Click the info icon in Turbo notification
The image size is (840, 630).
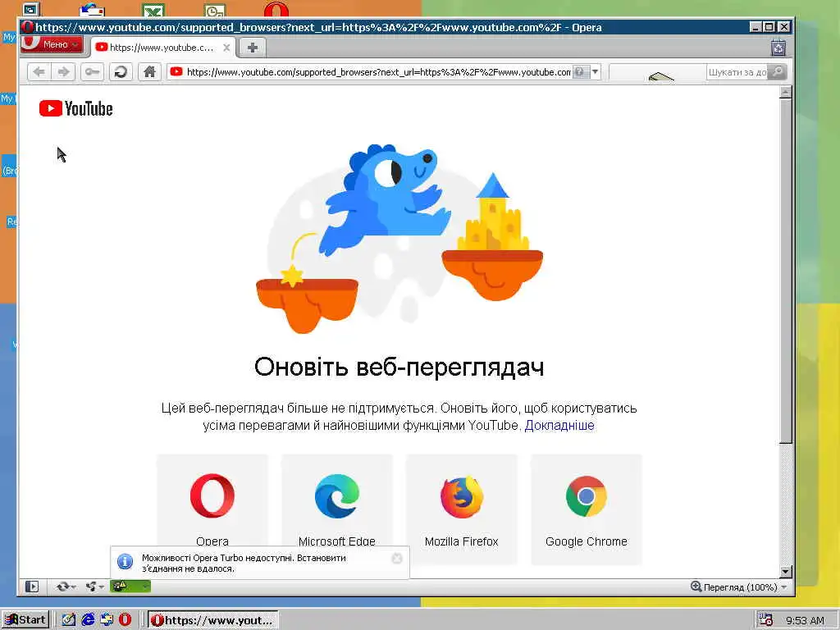[125, 561]
